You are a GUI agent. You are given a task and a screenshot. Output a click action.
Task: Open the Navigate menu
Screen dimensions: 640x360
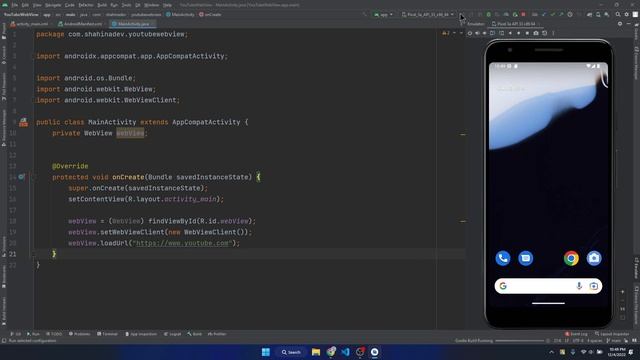[x=53, y=5]
